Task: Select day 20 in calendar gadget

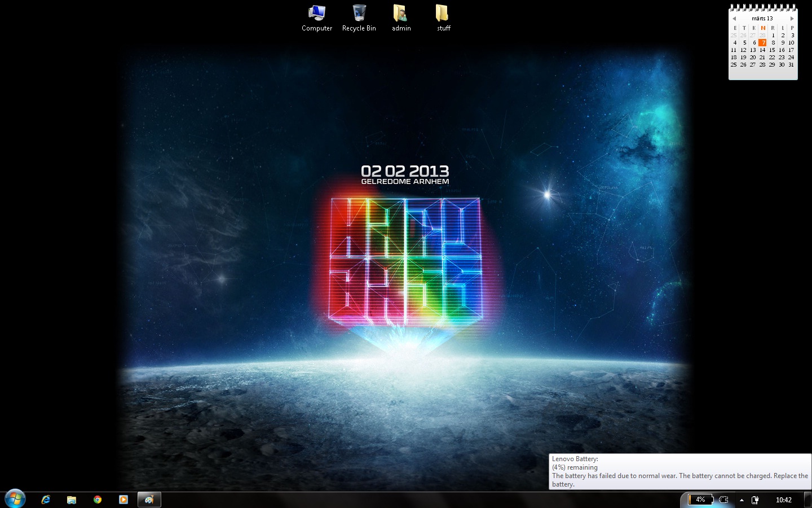Action: (x=753, y=57)
